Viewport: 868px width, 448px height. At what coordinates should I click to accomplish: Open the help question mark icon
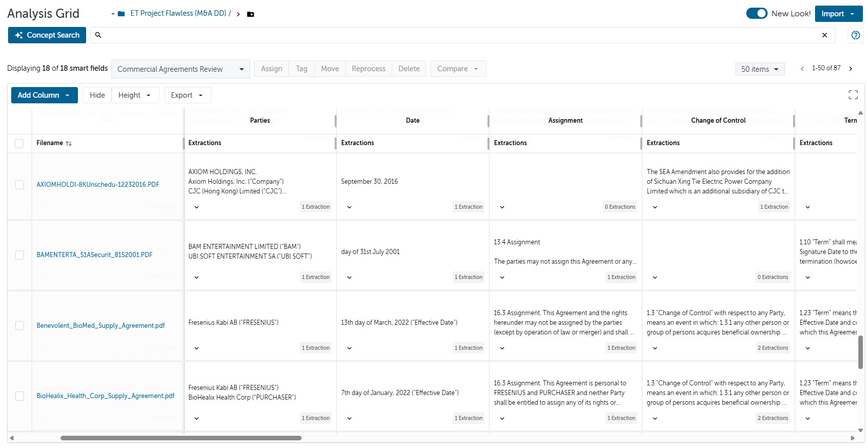[x=856, y=35]
